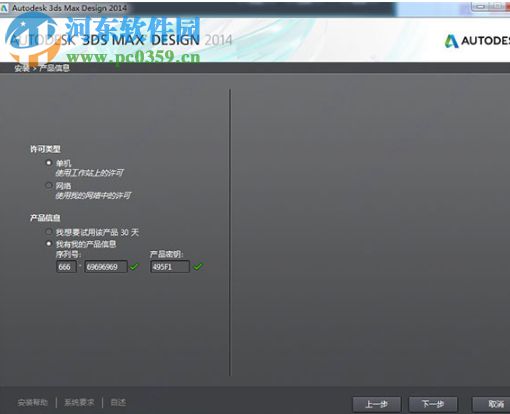
Task: Click 产品信息 in the breadcrumb
Action: (x=54, y=68)
